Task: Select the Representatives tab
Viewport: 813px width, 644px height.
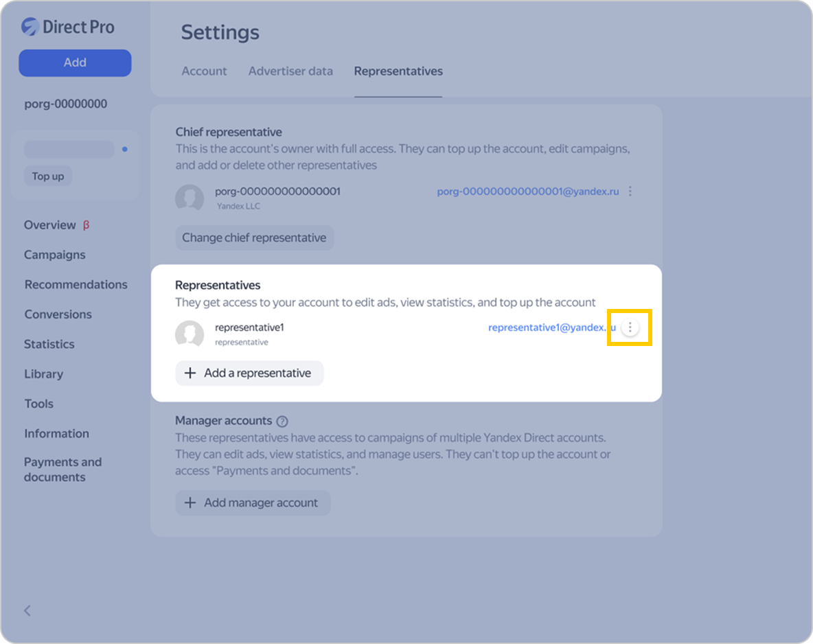Action: tap(398, 71)
